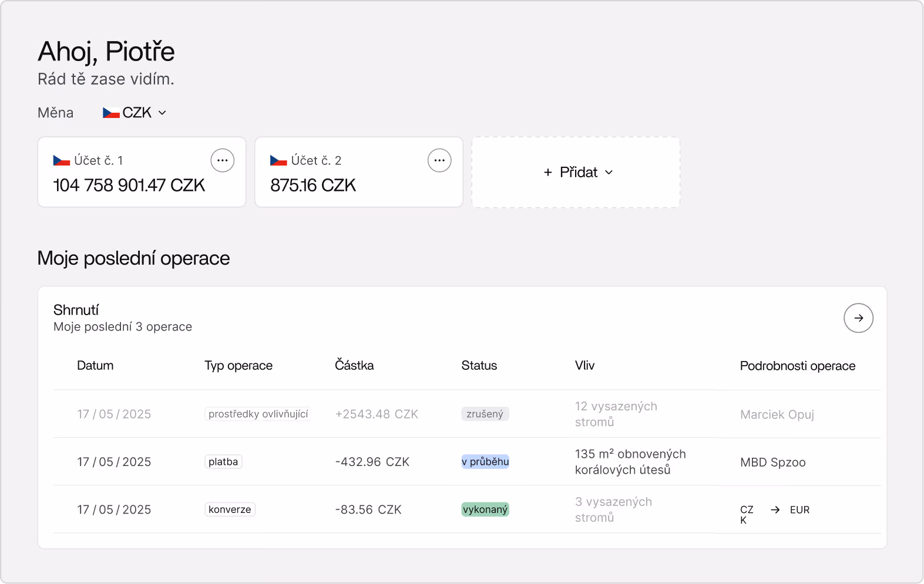
Task: Click the Podrobnosti operace column header
Action: (x=798, y=366)
